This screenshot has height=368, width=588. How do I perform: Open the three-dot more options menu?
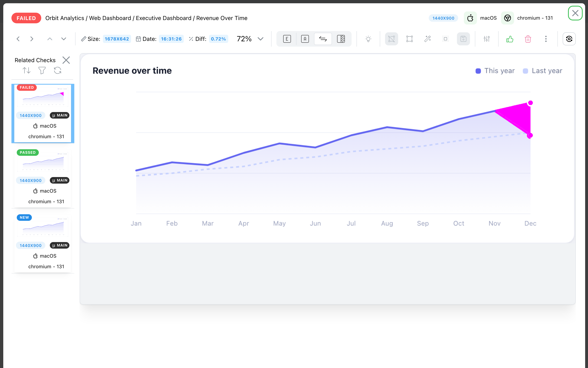[546, 39]
